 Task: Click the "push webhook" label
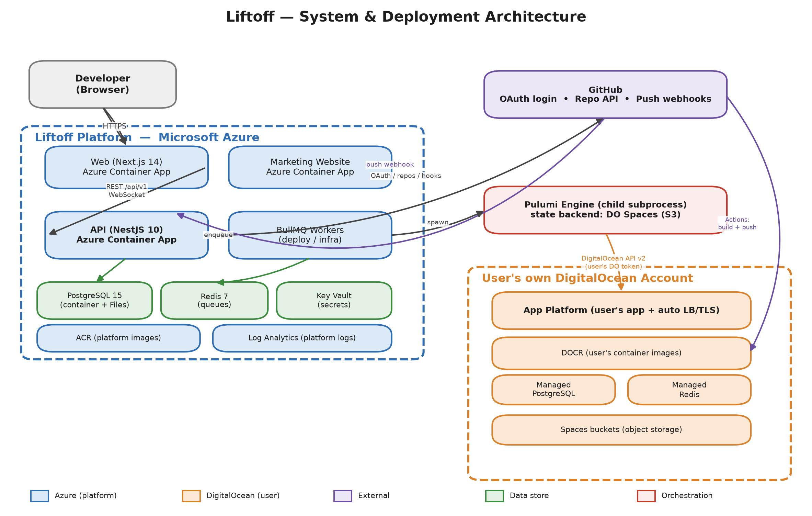point(390,165)
